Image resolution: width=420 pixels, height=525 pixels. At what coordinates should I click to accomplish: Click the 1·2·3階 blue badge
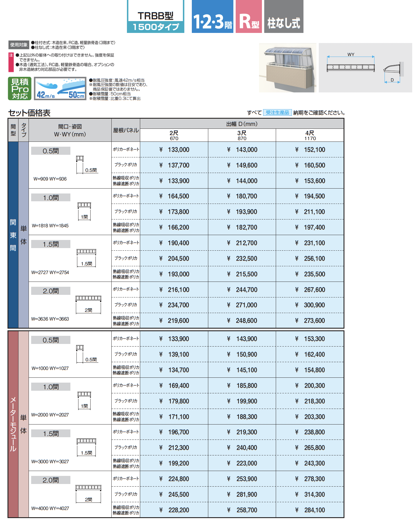pyautogui.click(x=212, y=16)
